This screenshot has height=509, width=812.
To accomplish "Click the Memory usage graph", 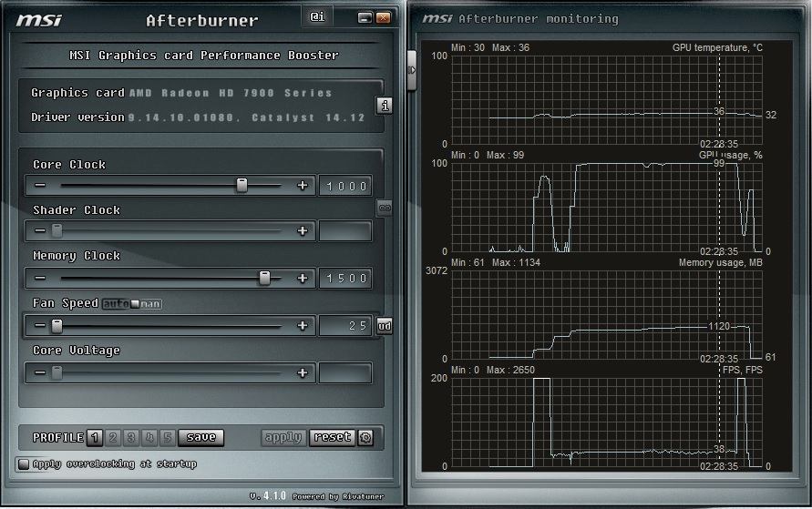I will tap(606, 314).
